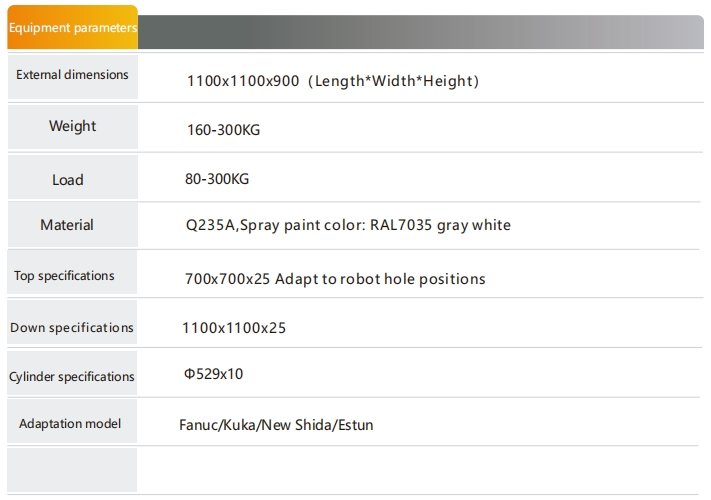Select the Load label cell
The image size is (711, 500).
[73, 177]
